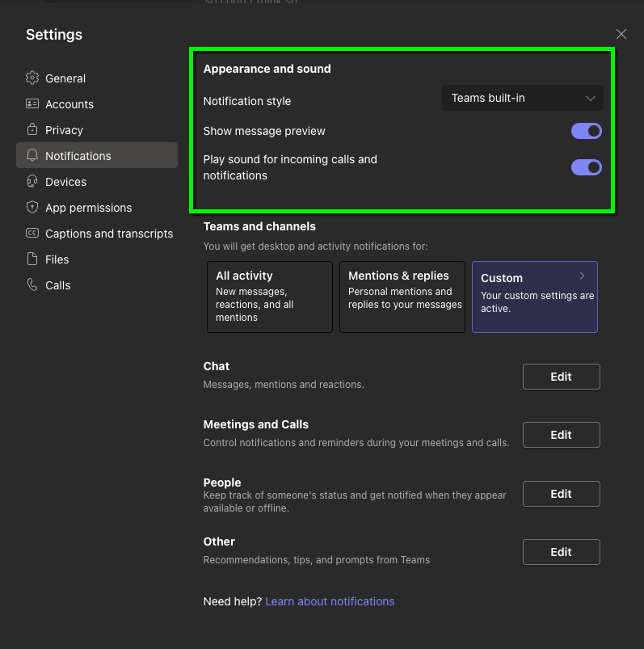Open the Files settings section
The image size is (644, 649).
(97, 259)
